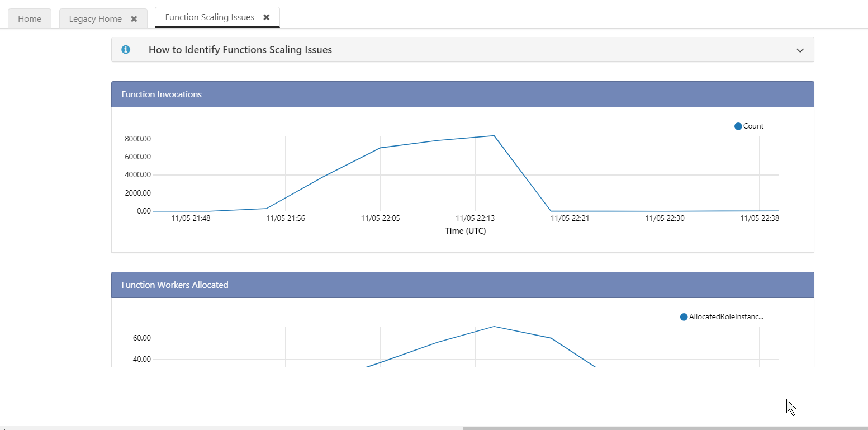Screen dimensions: 868x430
Task: Select the Legacy Home tab
Action: [x=94, y=18]
